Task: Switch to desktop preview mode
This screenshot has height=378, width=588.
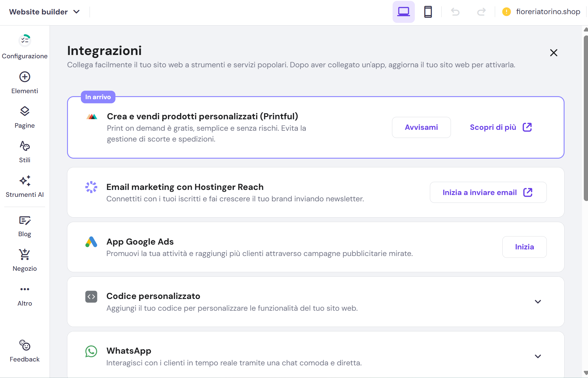Action: [x=403, y=12]
